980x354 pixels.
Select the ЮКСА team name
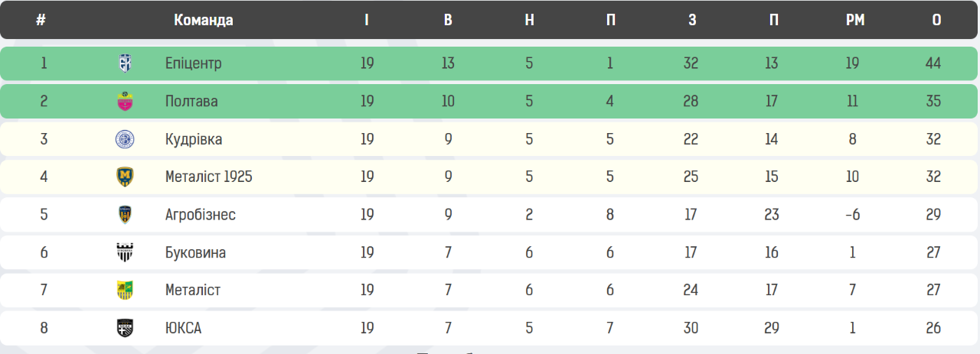(x=184, y=328)
